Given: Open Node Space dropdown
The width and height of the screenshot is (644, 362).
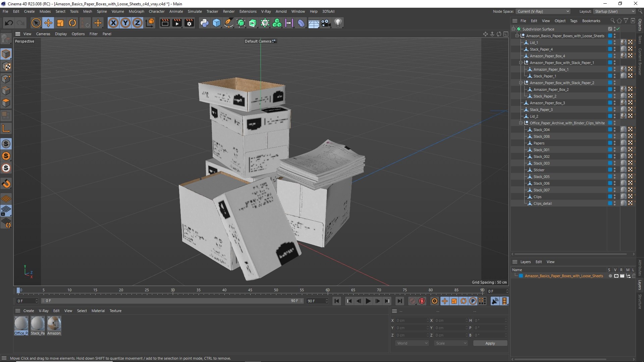Looking at the screenshot, I should [x=543, y=11].
